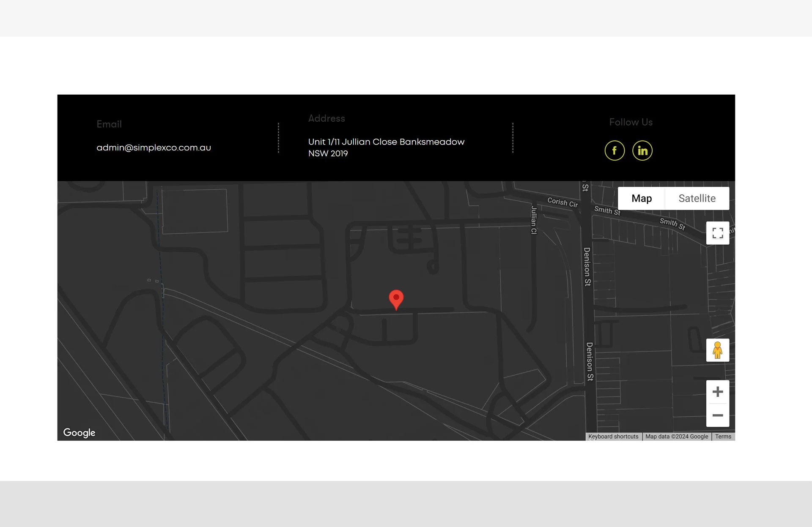Toggle fullscreen map view
Image resolution: width=812 pixels, height=527 pixels.
[718, 233]
